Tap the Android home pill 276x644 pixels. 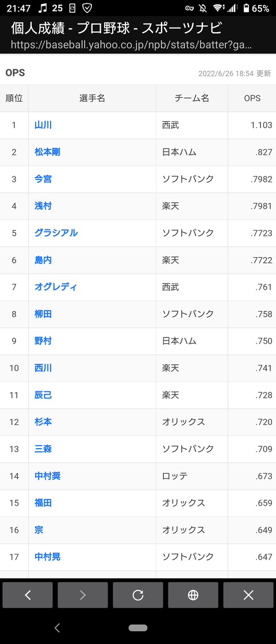coord(138,627)
